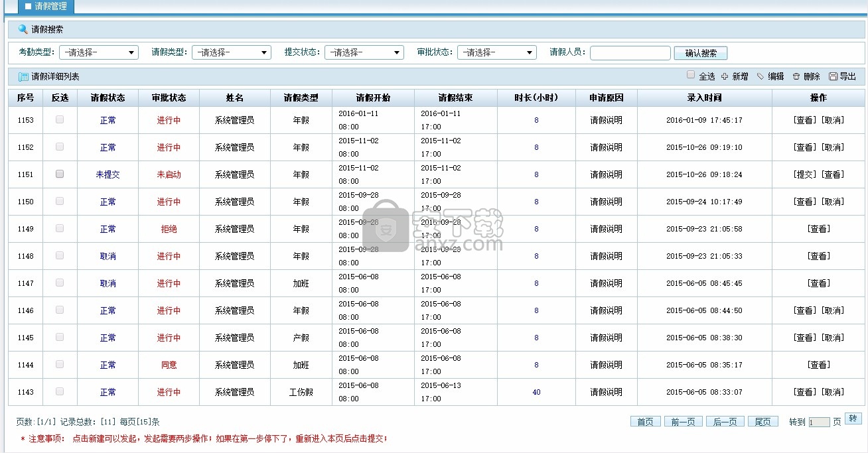Go to 后一页 next page
The height and width of the screenshot is (453, 868).
pos(725,422)
